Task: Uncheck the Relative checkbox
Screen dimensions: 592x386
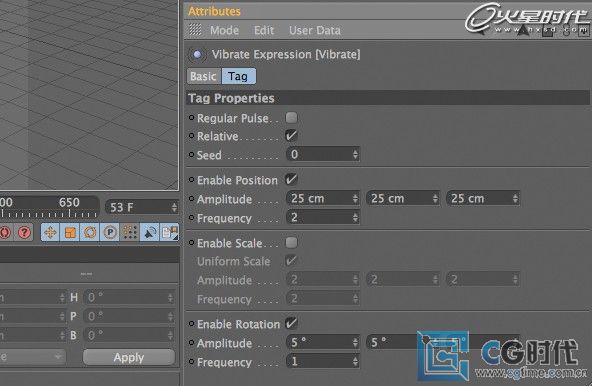Action: (x=291, y=136)
